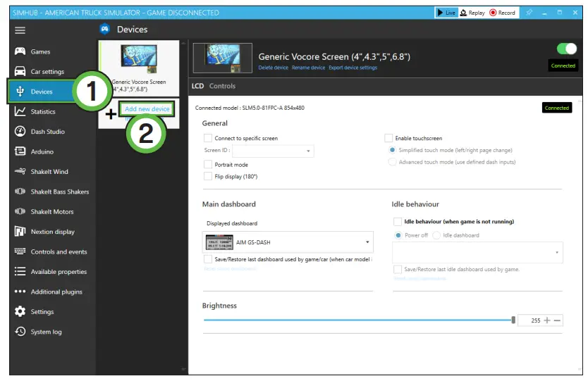
Task: Open the Screen ID dropdown
Action: [273, 151]
